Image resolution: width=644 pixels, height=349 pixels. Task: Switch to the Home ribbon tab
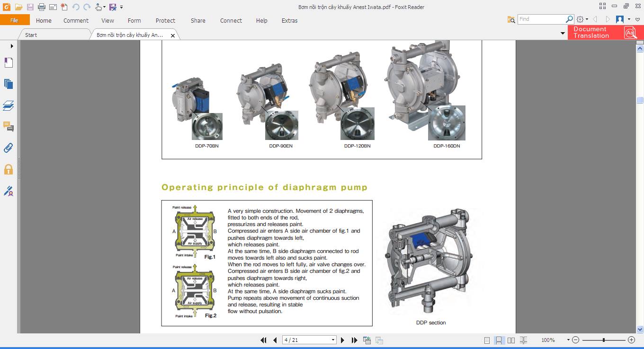click(44, 20)
